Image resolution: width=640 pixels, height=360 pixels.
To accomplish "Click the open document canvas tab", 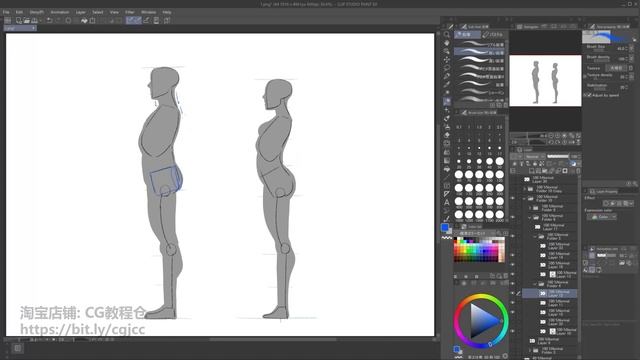I will (20, 28).
